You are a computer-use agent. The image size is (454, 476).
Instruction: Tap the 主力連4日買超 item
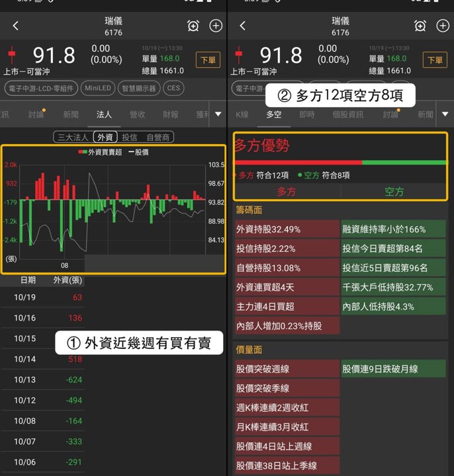click(x=287, y=307)
